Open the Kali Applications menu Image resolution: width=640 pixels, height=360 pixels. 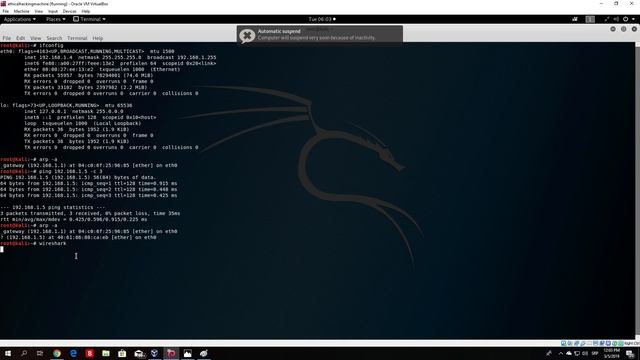tap(19, 19)
